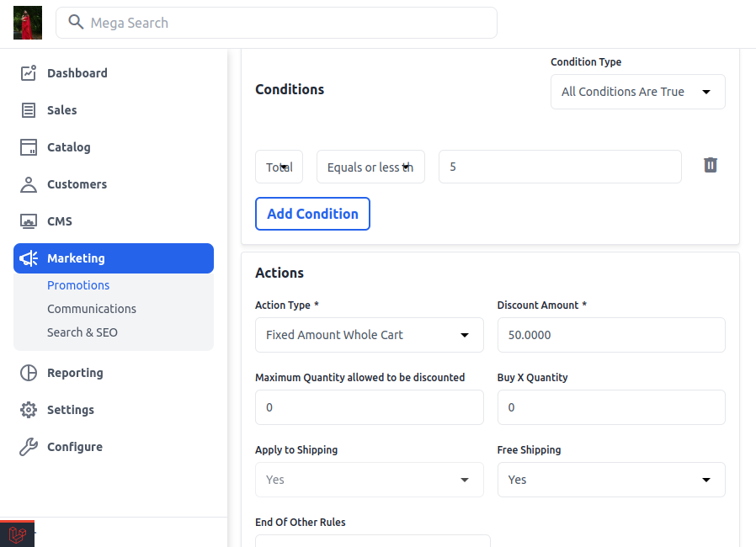This screenshot has width=756, height=547.
Task: Open the user profile avatar
Action: click(28, 23)
